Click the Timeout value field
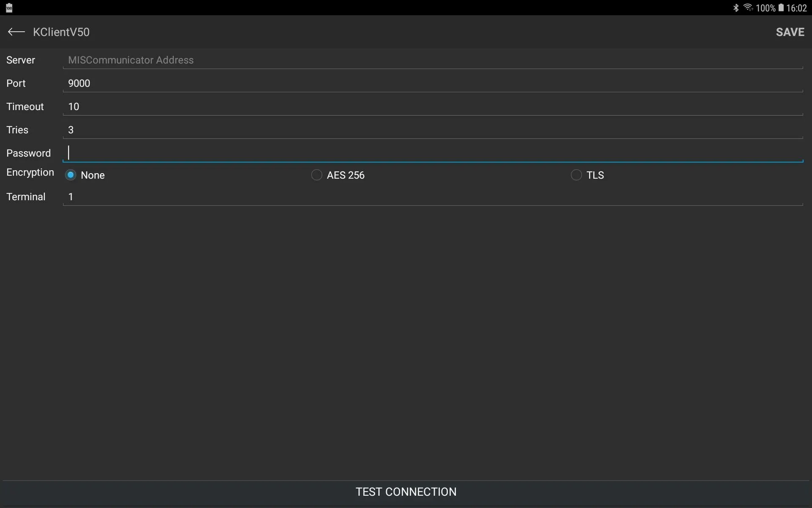Viewport: 812px width, 508px height. tap(433, 107)
